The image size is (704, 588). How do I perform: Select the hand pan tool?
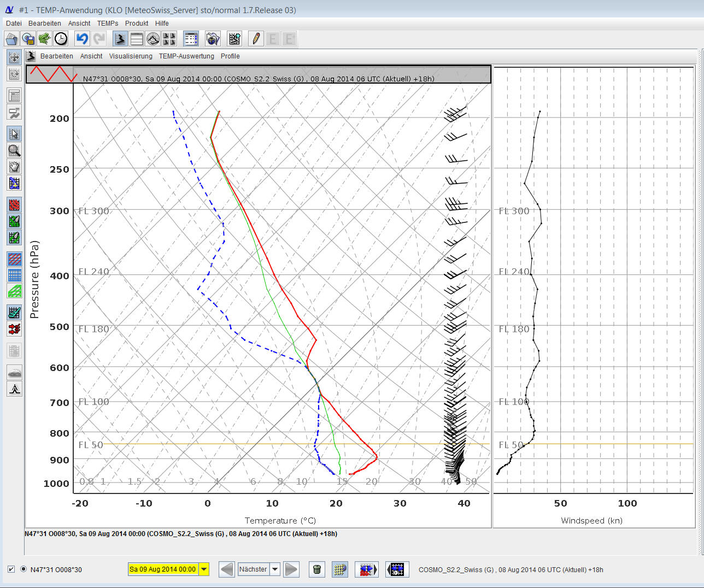pos(14,167)
